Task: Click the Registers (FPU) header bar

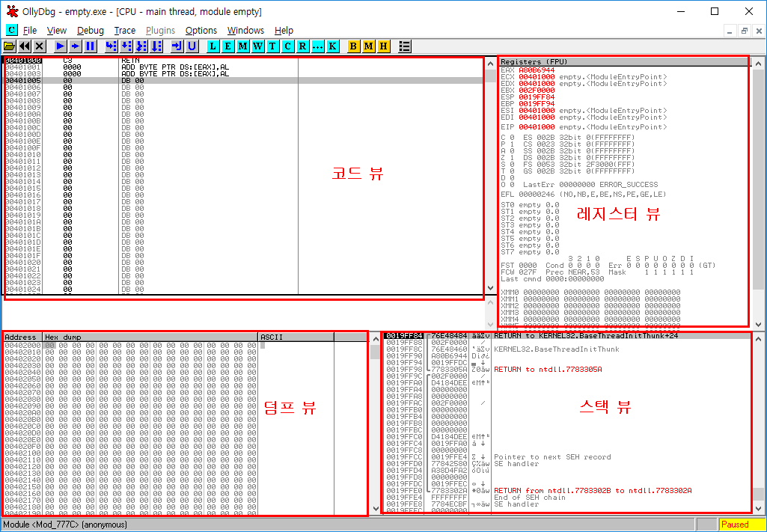Action: click(625, 62)
